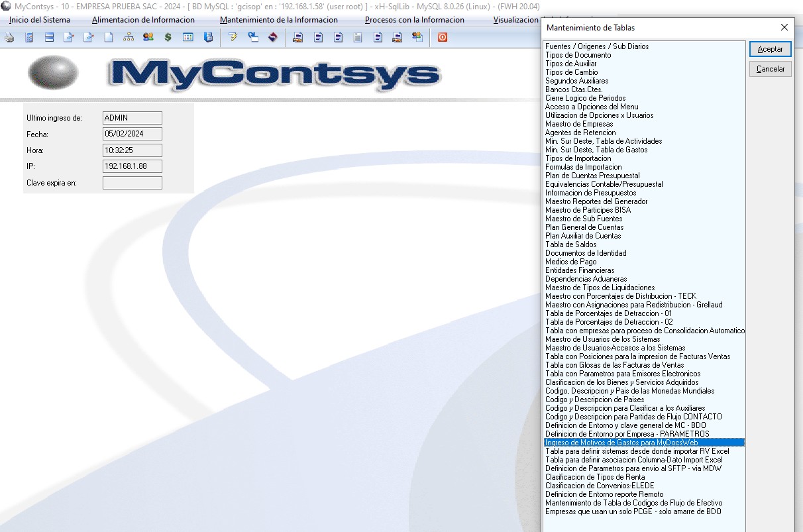Click the two-people users icon
The height and width of the screenshot is (532, 803).
[x=148, y=38]
